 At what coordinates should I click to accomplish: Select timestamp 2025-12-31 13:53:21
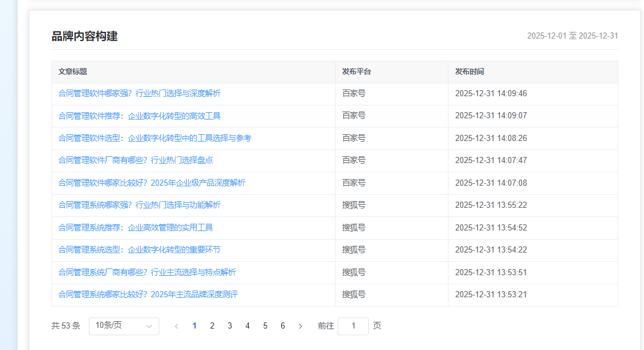click(x=491, y=295)
